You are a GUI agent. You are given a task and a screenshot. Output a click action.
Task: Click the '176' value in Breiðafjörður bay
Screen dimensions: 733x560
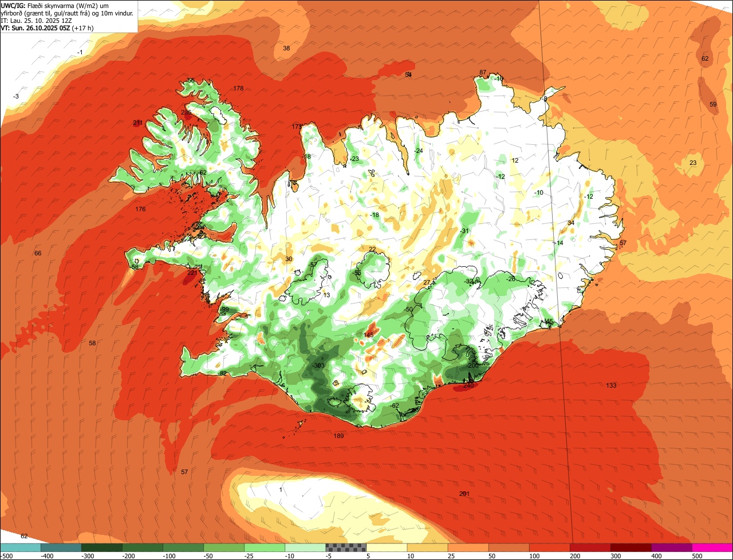(x=140, y=209)
